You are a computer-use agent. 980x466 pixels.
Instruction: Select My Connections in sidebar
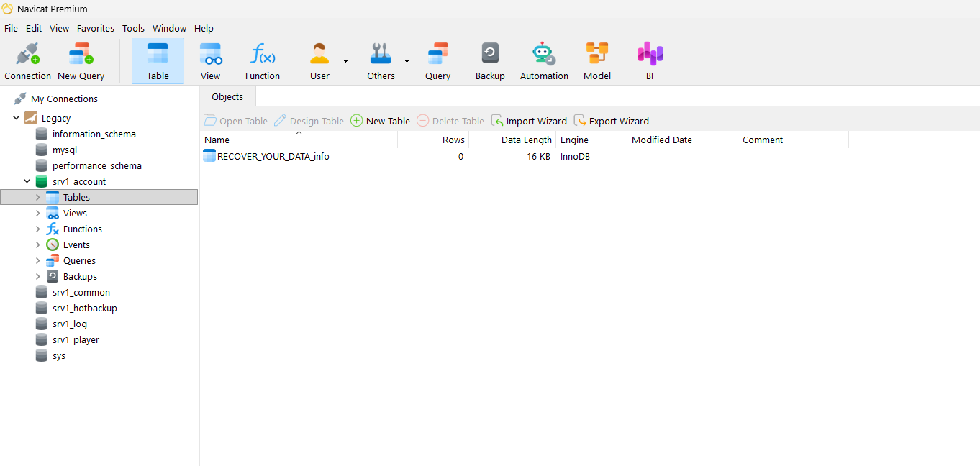[x=64, y=99]
